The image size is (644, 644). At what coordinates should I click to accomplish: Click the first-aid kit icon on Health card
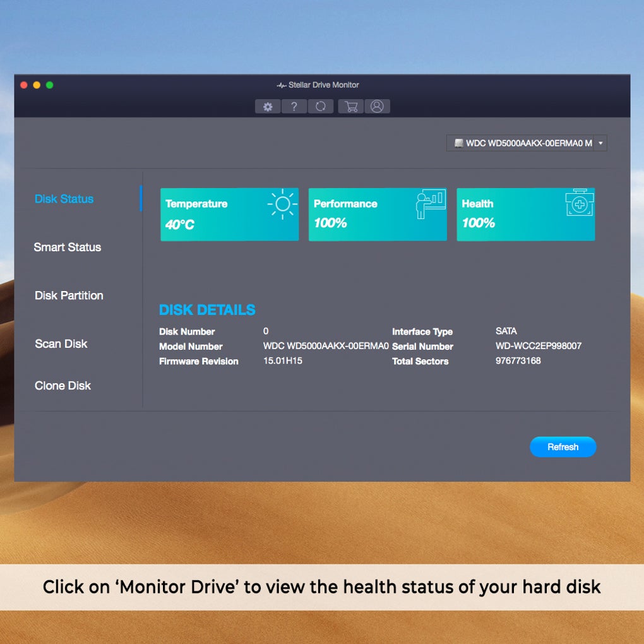pos(580,203)
